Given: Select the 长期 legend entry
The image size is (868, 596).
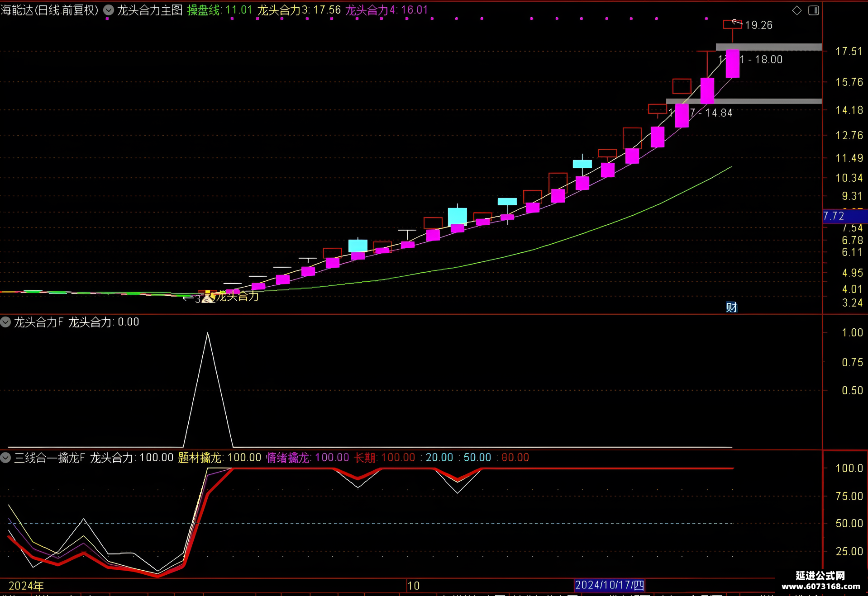Looking at the screenshot, I should coord(385,458).
